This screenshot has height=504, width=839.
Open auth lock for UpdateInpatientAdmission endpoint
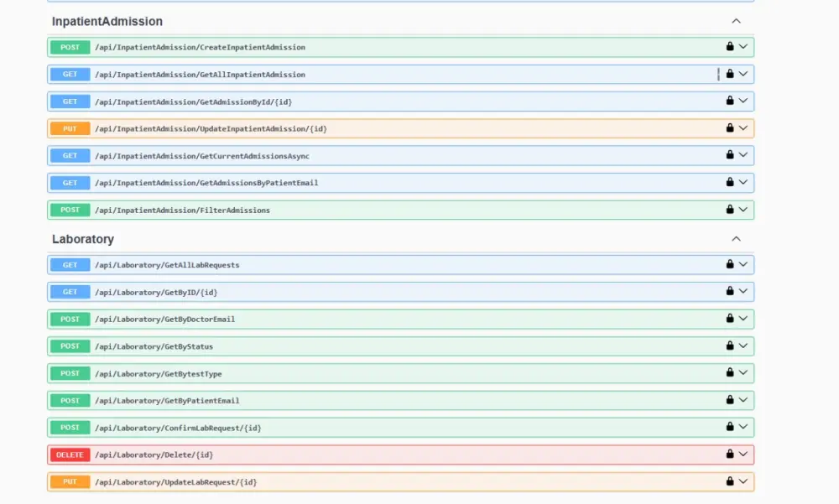click(730, 128)
